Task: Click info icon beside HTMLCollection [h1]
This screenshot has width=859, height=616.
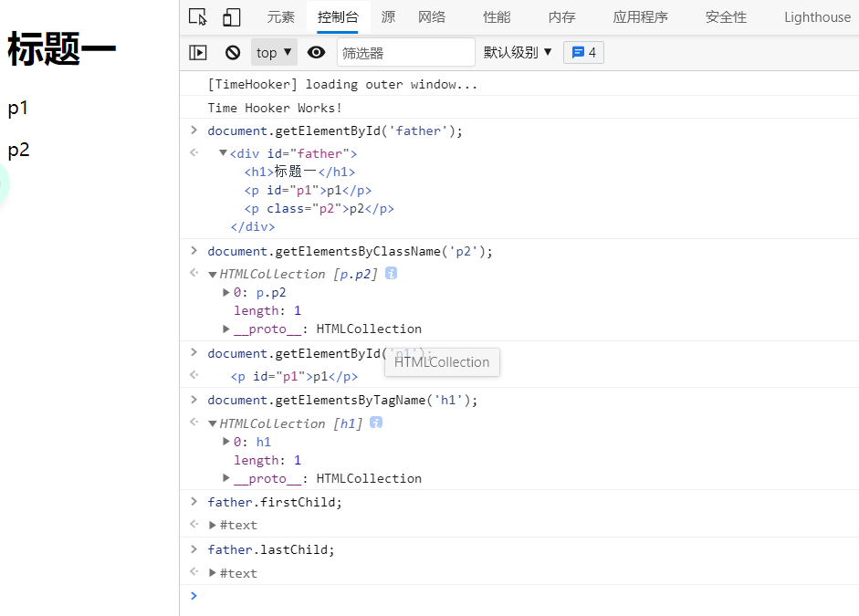Action: click(376, 423)
